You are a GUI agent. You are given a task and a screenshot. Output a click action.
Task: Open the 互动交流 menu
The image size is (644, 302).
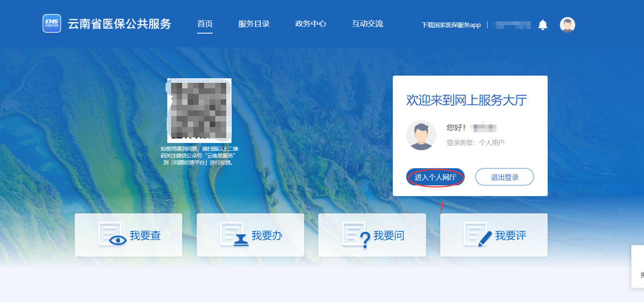pyautogui.click(x=368, y=24)
